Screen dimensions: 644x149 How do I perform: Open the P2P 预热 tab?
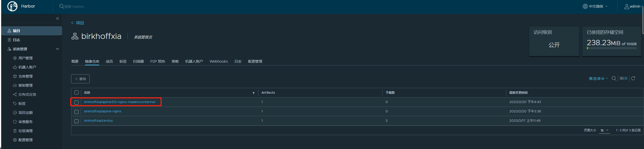tap(157, 61)
